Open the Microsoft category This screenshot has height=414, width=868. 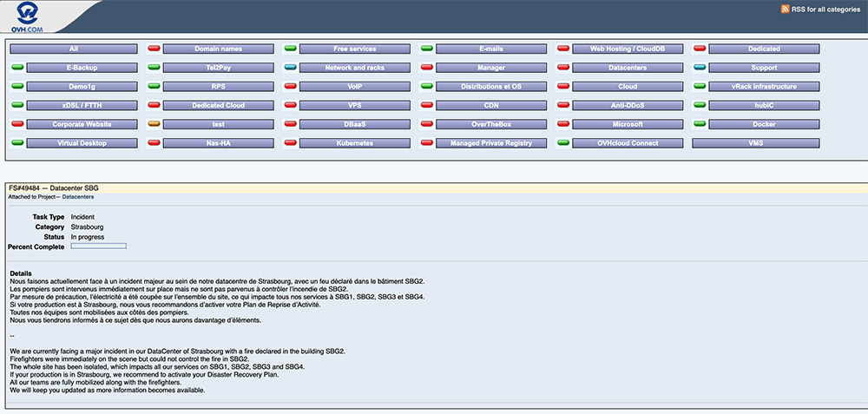[x=628, y=124]
